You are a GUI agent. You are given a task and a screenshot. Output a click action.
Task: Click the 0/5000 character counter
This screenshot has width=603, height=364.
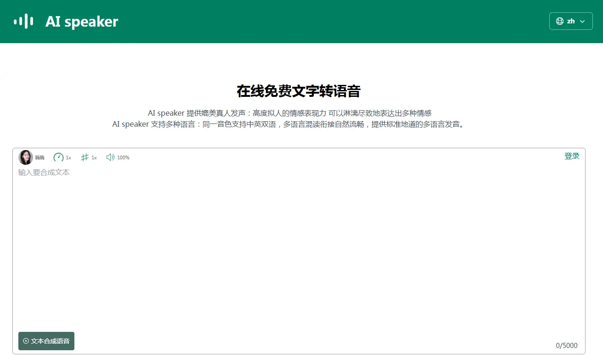[x=566, y=346]
